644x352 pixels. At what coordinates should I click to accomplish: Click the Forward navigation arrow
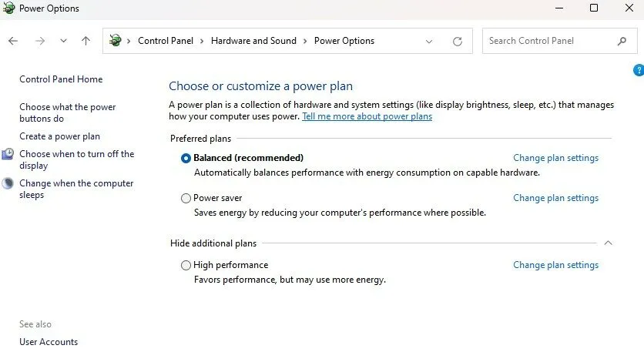point(40,41)
